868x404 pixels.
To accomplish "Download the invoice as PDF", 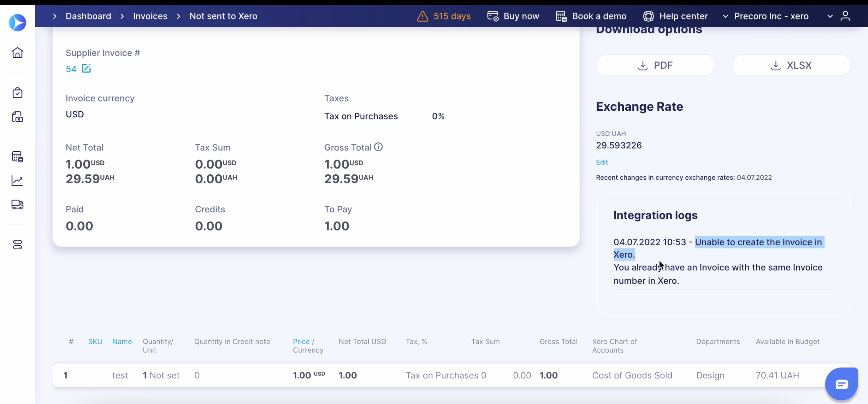I will click(655, 65).
